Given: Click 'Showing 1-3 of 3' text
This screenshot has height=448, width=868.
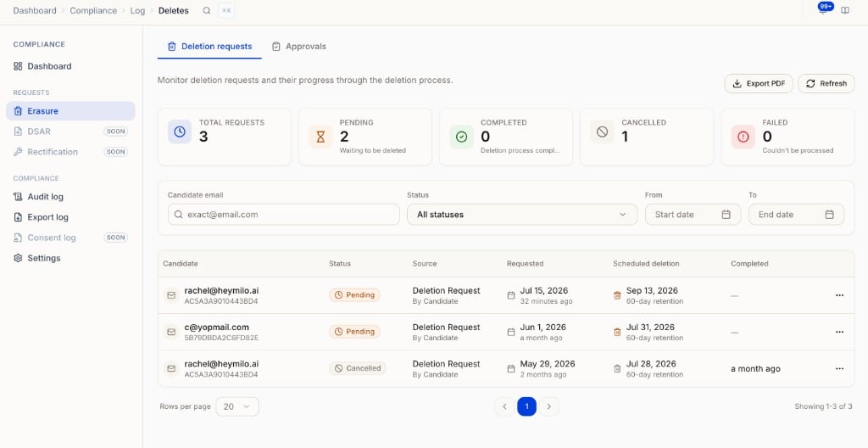Looking at the screenshot, I should click(823, 406).
